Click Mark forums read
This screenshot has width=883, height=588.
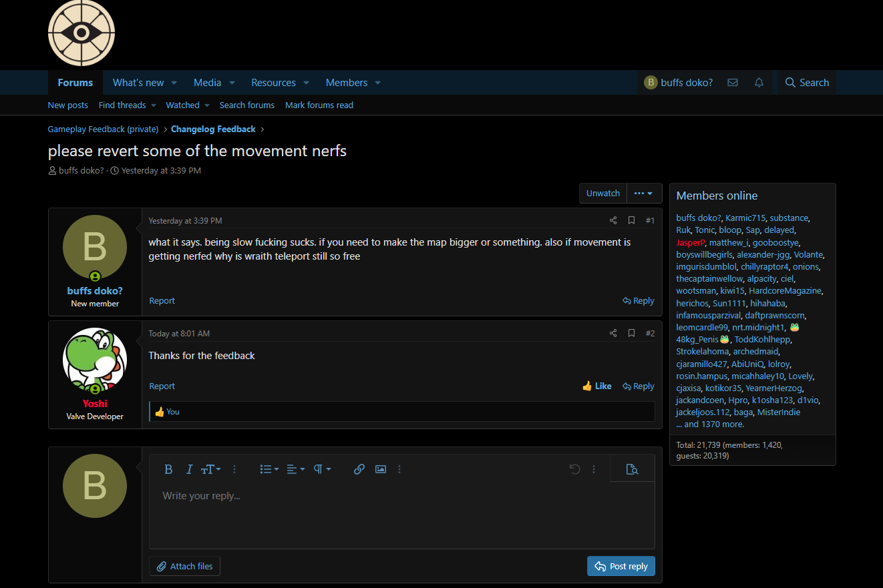coord(319,105)
